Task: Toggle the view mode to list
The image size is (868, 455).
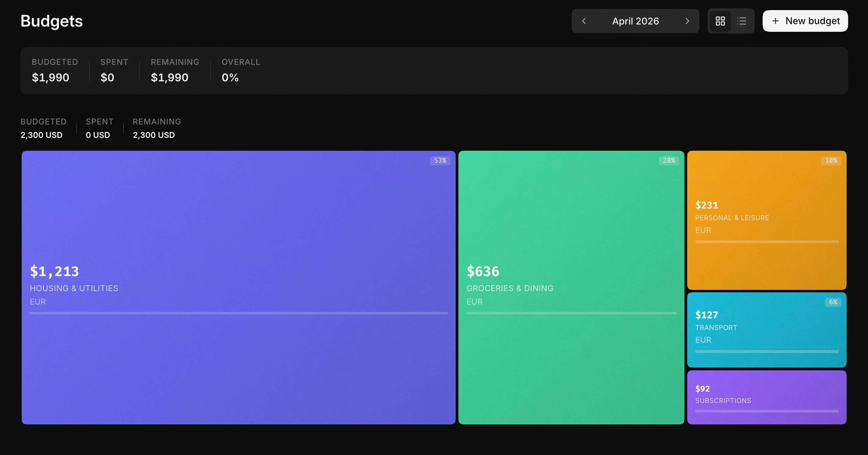Action: [742, 21]
